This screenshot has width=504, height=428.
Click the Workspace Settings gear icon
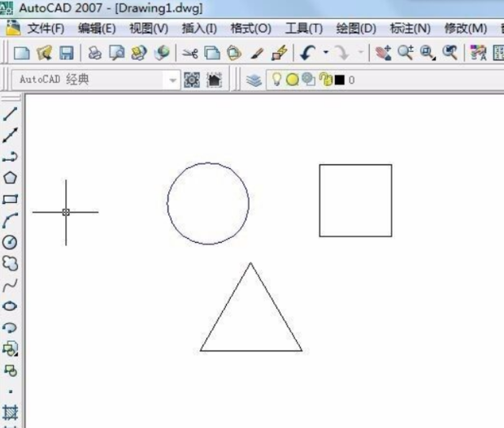tap(192, 80)
